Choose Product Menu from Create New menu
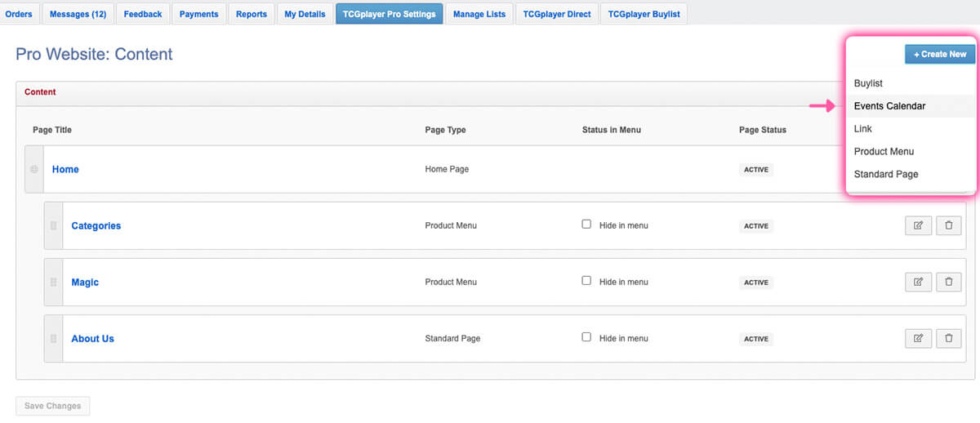 coord(911,152)
